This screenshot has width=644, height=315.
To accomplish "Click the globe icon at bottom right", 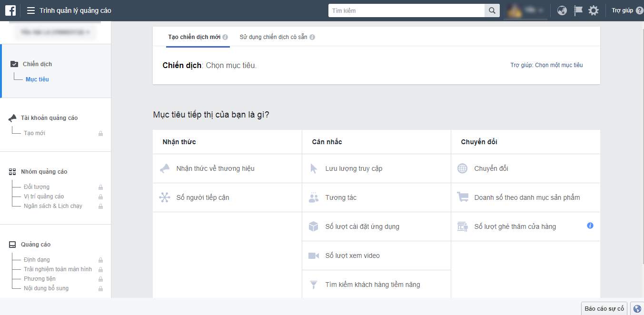I will pos(637,308).
